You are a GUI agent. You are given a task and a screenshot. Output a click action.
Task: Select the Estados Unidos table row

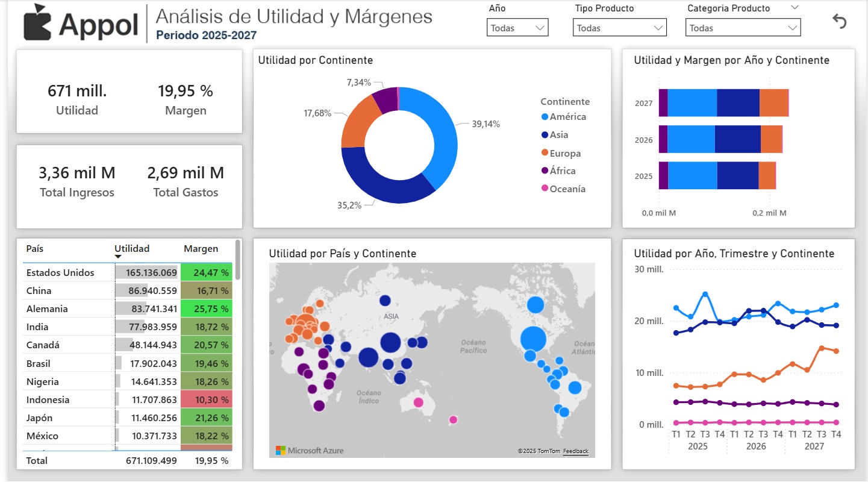tap(60, 272)
